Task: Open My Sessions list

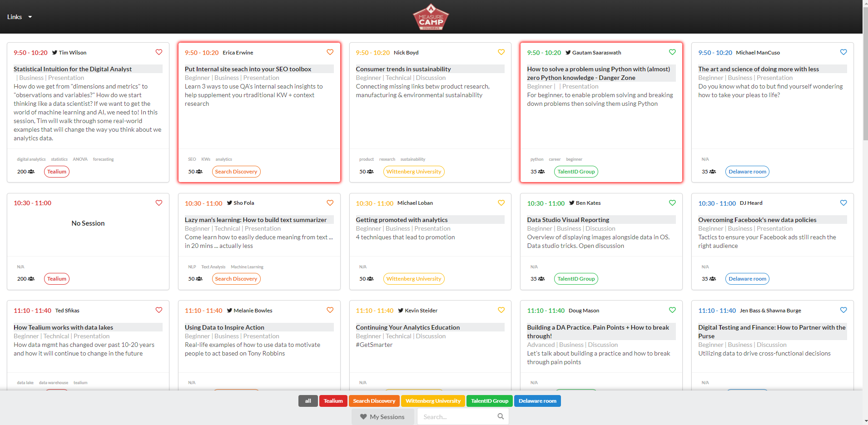Action: click(x=382, y=417)
